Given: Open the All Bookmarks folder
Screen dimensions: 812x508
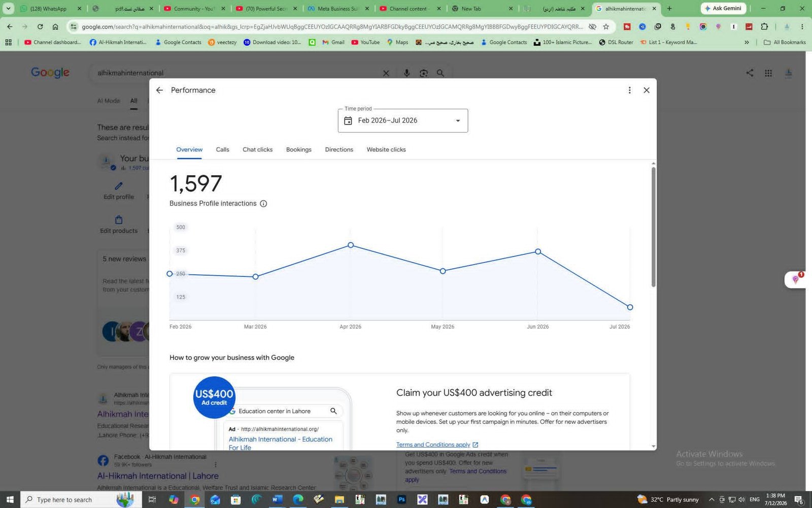Looking at the screenshot, I should pos(785,42).
